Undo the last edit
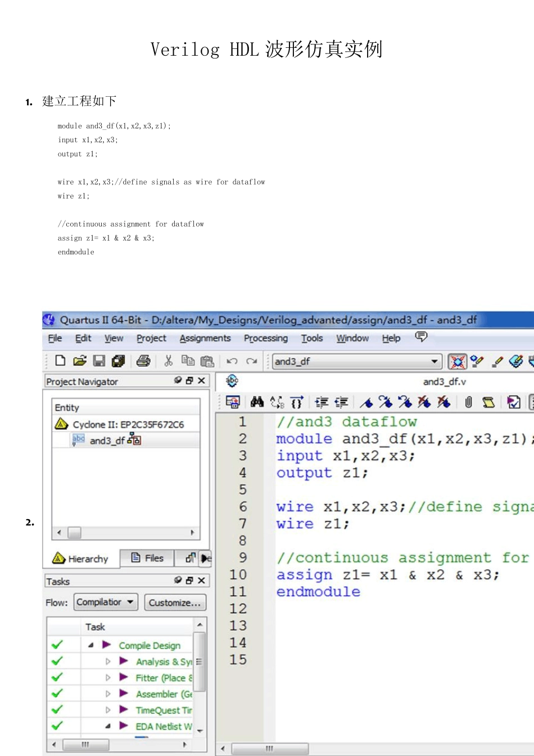Image resolution: width=534 pixels, height=756 pixels. coord(232,361)
